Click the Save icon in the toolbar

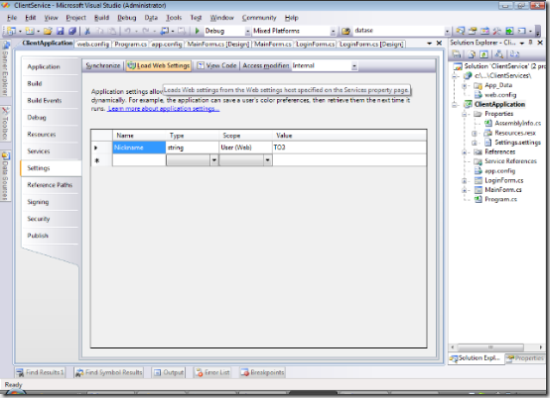coord(60,31)
